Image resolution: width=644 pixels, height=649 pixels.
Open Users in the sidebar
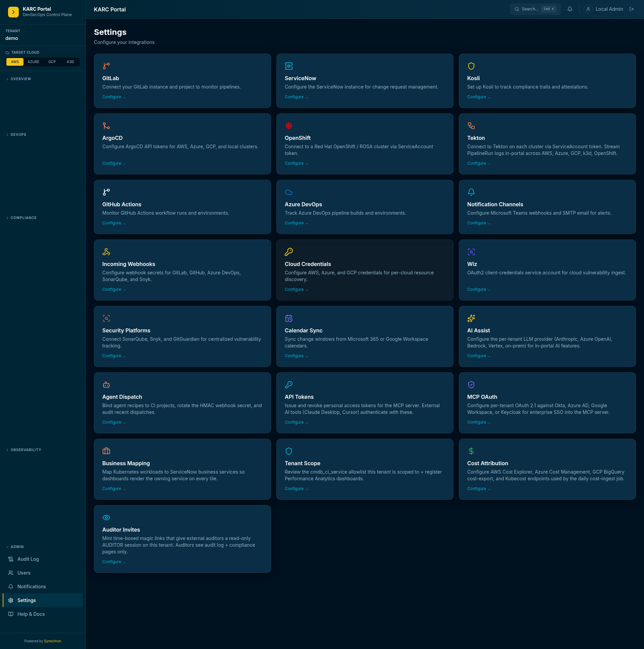pos(43,573)
